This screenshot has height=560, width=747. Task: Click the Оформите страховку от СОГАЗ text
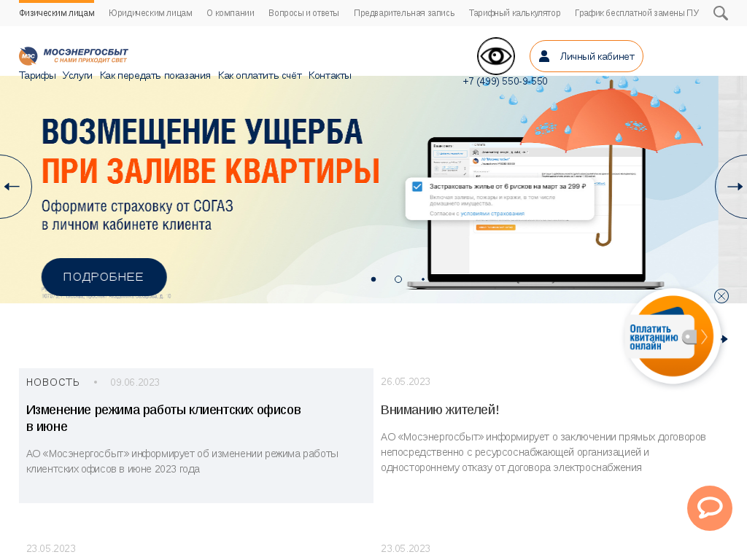[x=137, y=206]
